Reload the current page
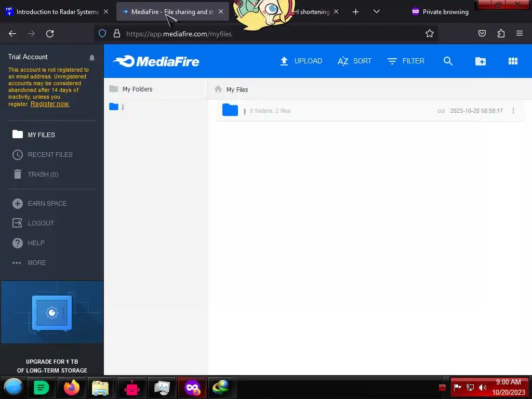The height and width of the screenshot is (399, 532). (50, 34)
